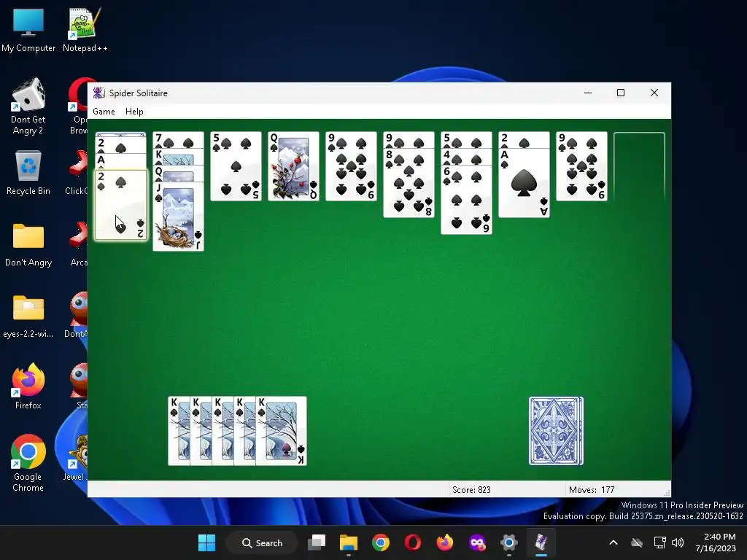Screen dimensions: 747x560
Task: Open the clock showing 2:40 PM
Action: pos(716,542)
